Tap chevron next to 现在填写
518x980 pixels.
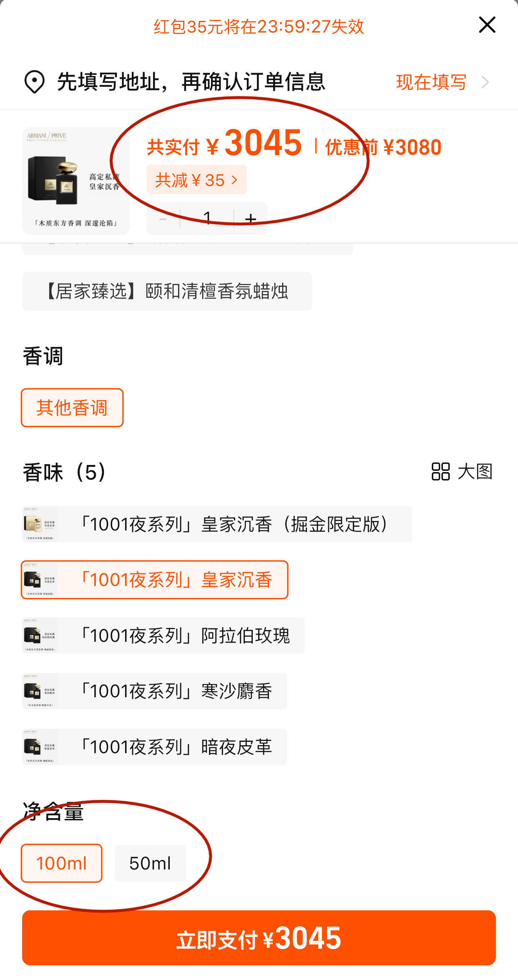(x=485, y=82)
